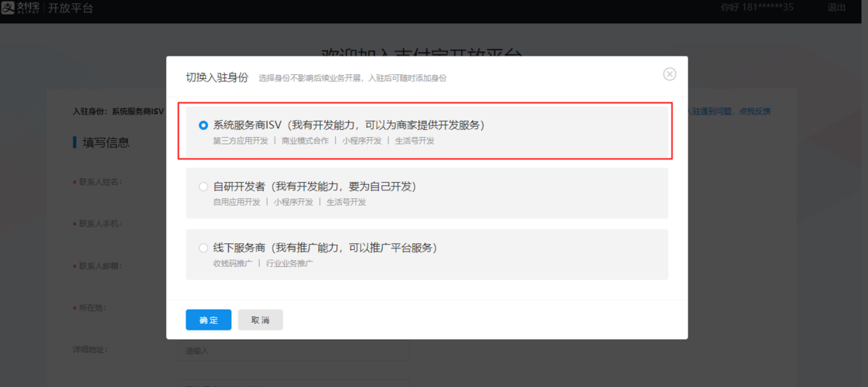Click the 联系人邮箱 label
This screenshot has height=387, width=868.
(x=101, y=265)
